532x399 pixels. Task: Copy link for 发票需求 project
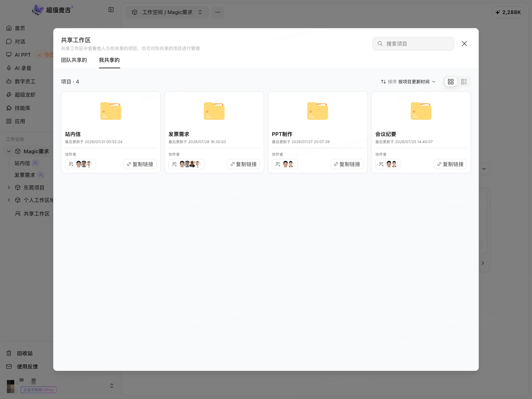[x=243, y=164]
